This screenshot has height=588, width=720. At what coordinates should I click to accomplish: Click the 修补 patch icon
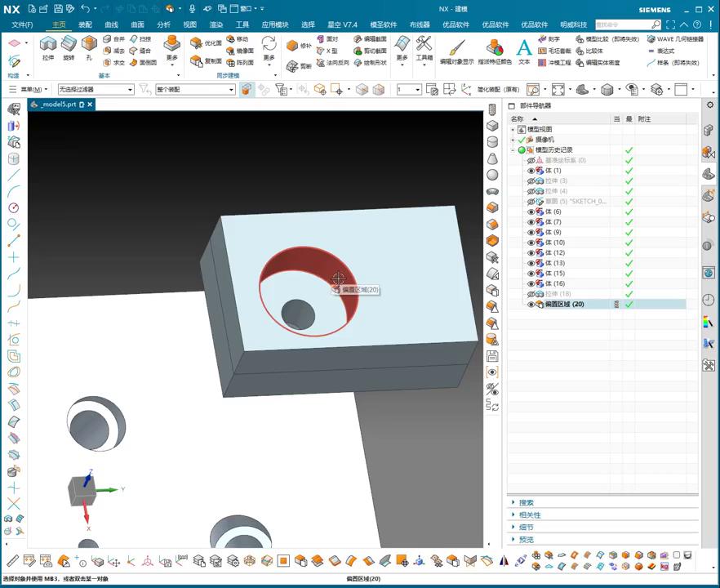pyautogui.click(x=294, y=46)
